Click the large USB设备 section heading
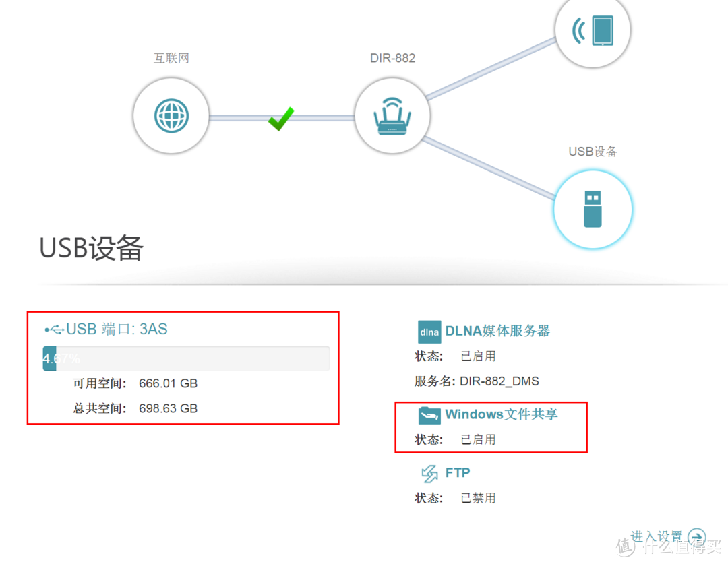 pos(92,248)
